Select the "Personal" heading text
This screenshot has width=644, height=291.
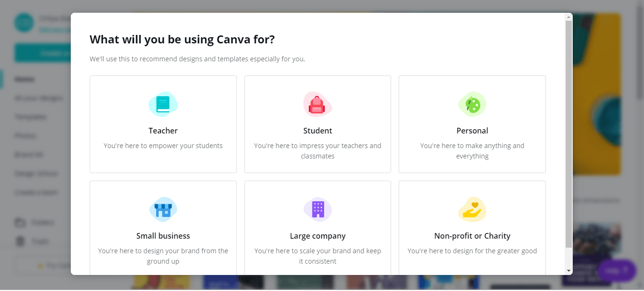[472, 131]
